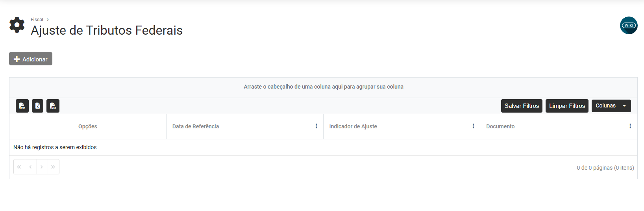This screenshot has height=211, width=644.
Task: Open Indicador de Ajuste column menu
Action: 473,126
